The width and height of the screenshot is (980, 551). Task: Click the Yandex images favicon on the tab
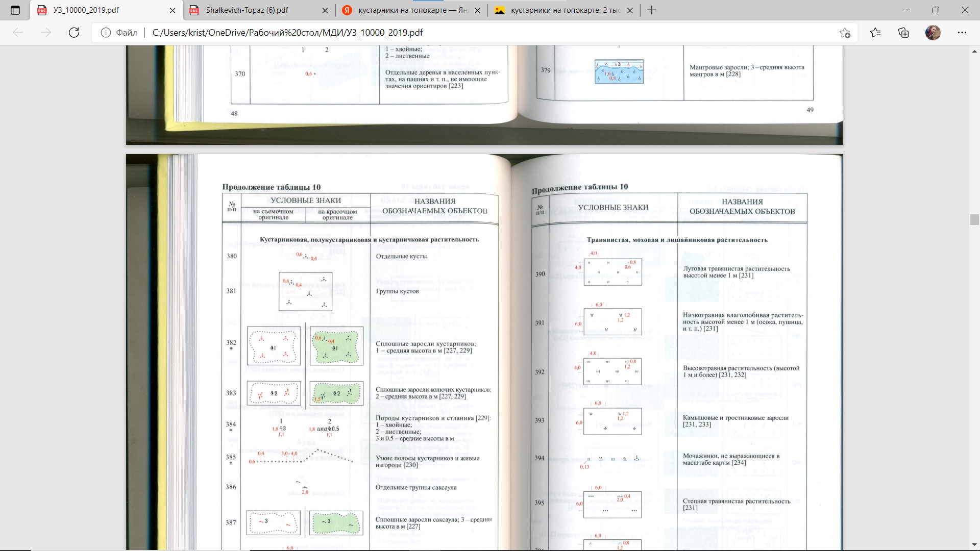point(500,10)
